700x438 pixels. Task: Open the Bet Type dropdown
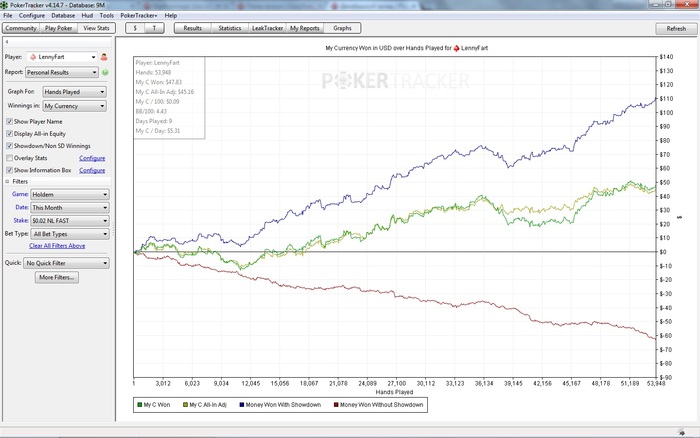[x=70, y=234]
